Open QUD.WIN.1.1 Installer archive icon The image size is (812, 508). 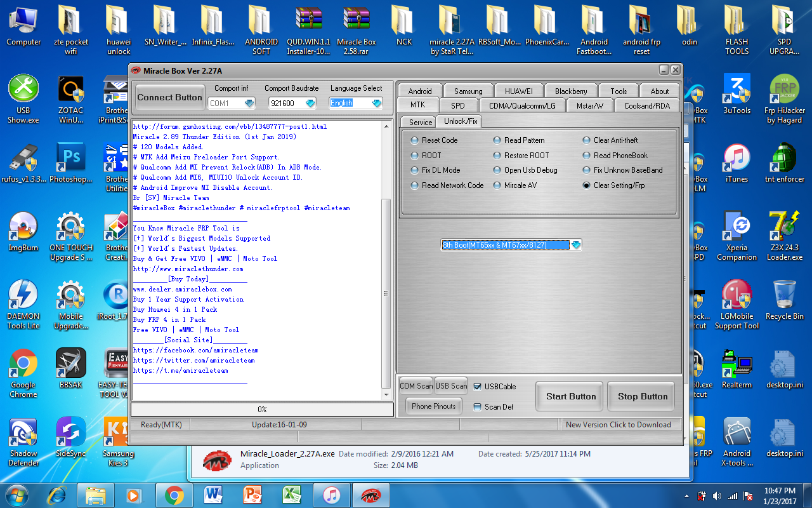(x=309, y=30)
